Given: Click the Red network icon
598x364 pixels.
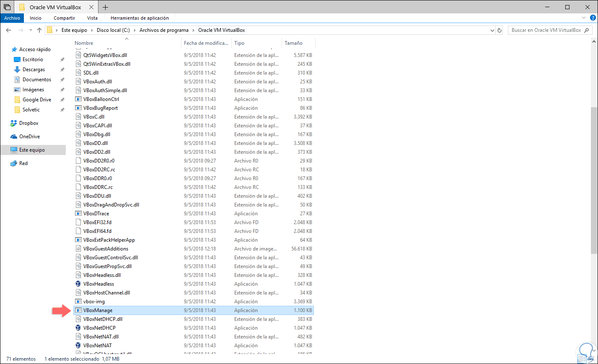Looking at the screenshot, I should [14, 163].
